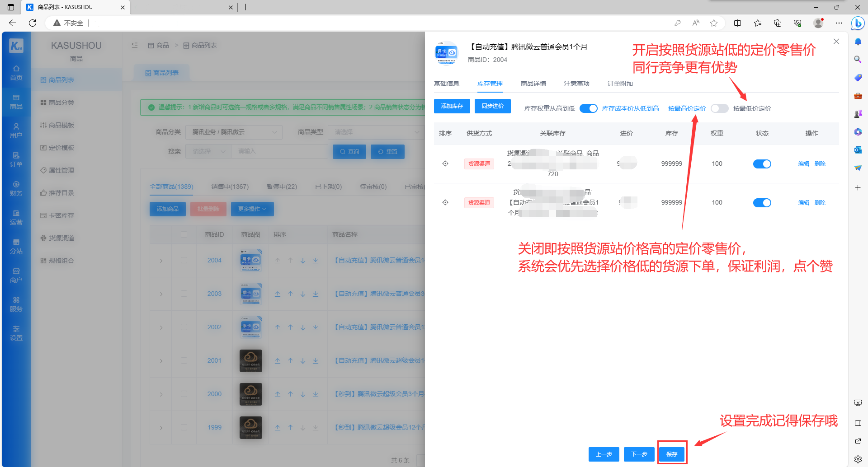Toggle 库存权重从高到低 switch

[589, 108]
